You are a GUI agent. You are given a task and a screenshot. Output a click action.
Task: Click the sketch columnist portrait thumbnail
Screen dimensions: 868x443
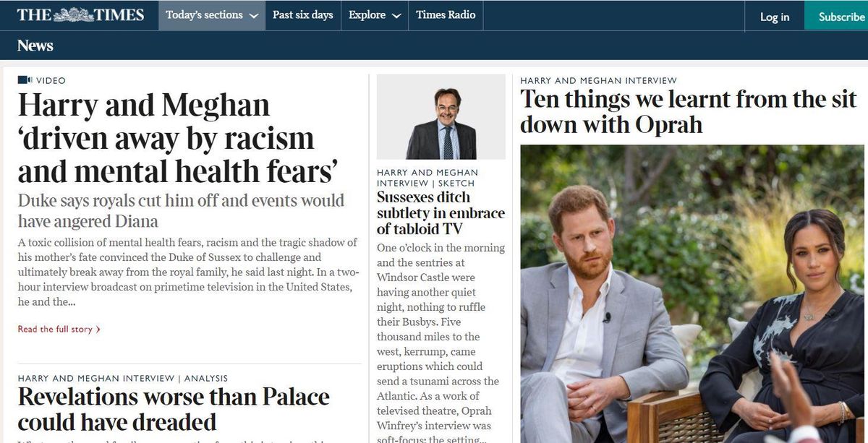441,117
